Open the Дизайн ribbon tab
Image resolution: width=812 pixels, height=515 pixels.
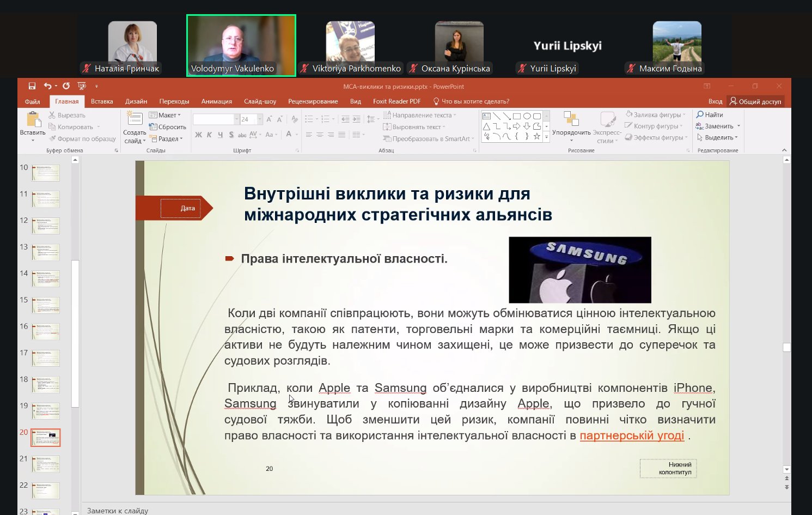(136, 101)
